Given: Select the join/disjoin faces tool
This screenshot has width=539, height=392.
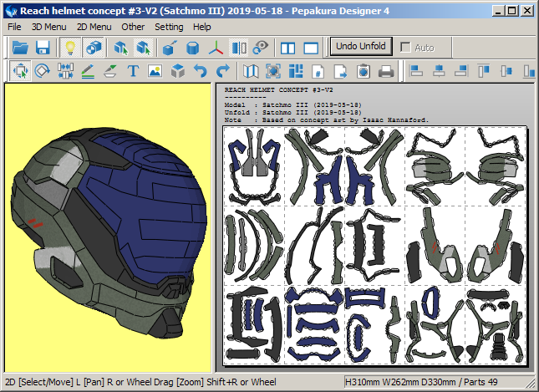Looking at the screenshot, I should pos(65,71).
